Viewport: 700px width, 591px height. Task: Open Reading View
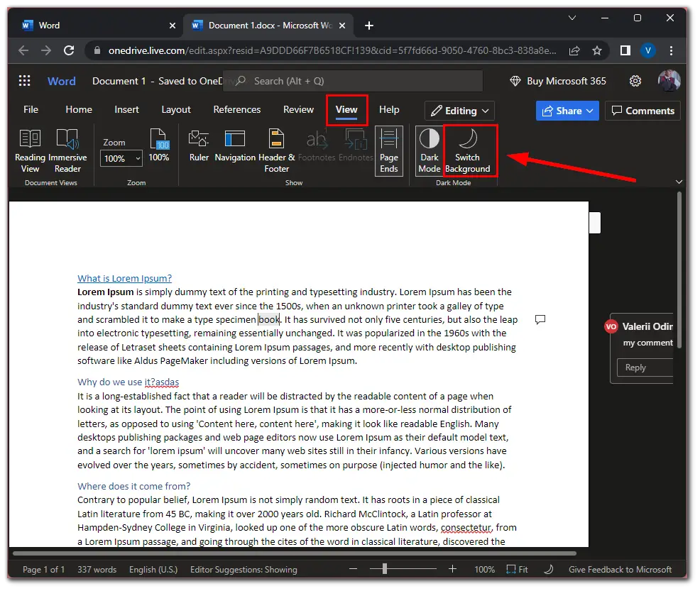(30, 150)
